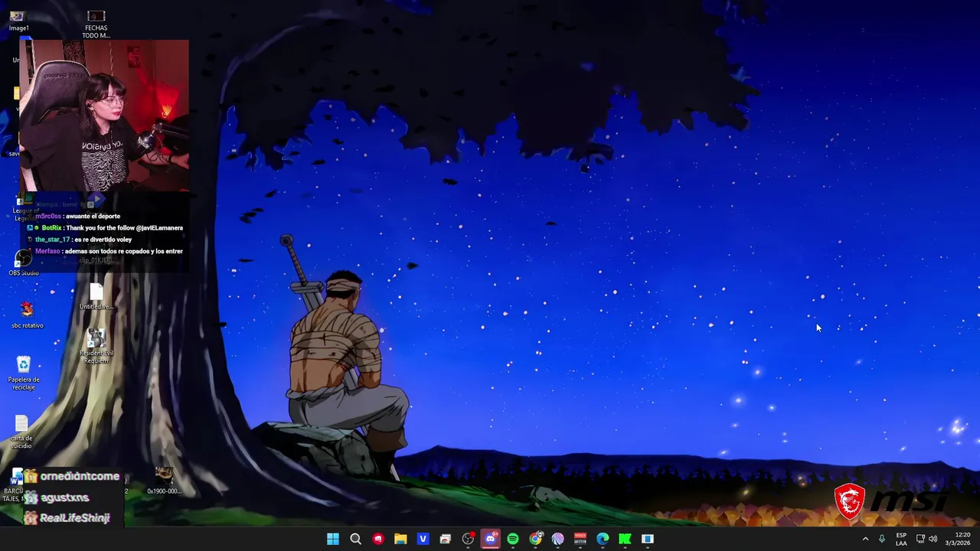Open the printer-like taskbar app
980x551 pixels.
[x=445, y=539]
